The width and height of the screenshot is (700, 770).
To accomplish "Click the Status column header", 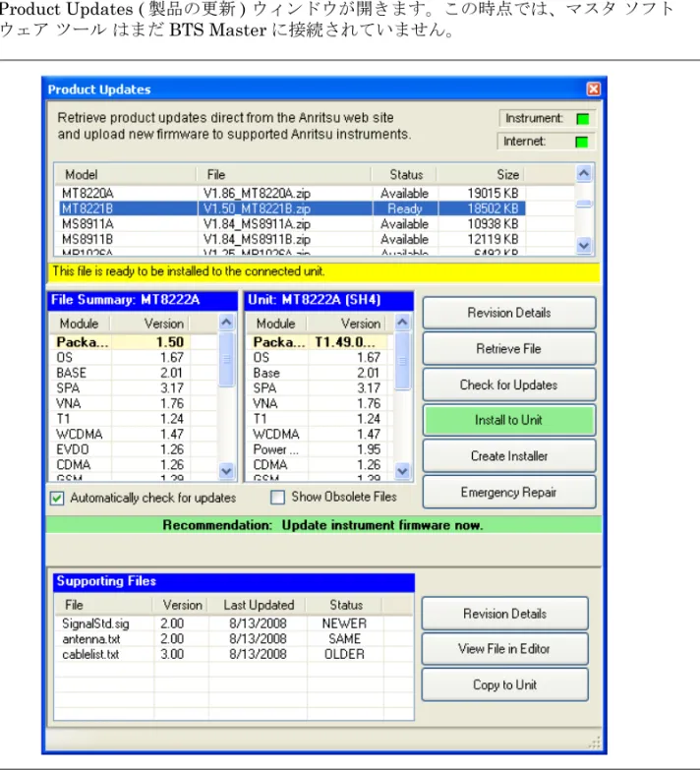I will click(406, 175).
